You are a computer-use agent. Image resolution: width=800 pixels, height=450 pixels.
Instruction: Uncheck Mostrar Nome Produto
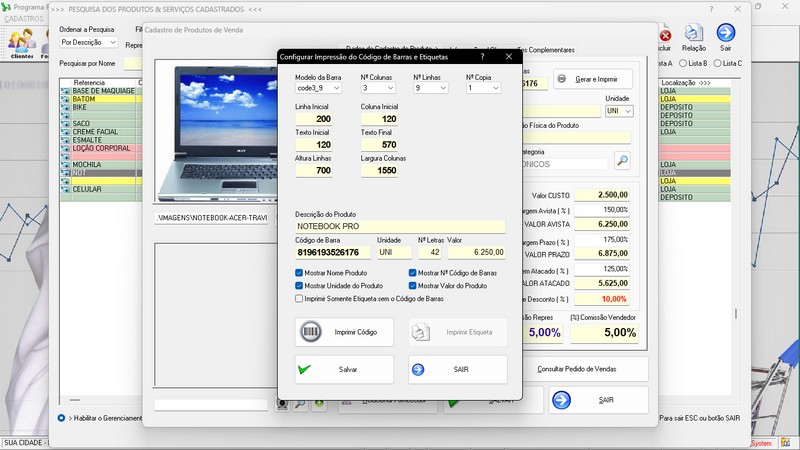pyautogui.click(x=300, y=273)
